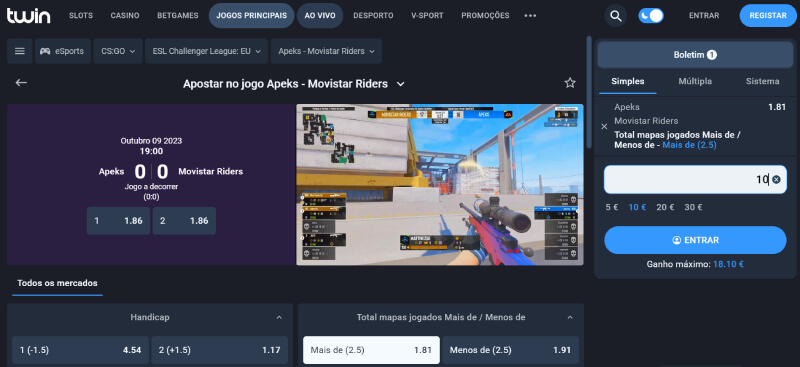800x367 pixels.
Task: Click the Boletim header button
Action: point(695,55)
